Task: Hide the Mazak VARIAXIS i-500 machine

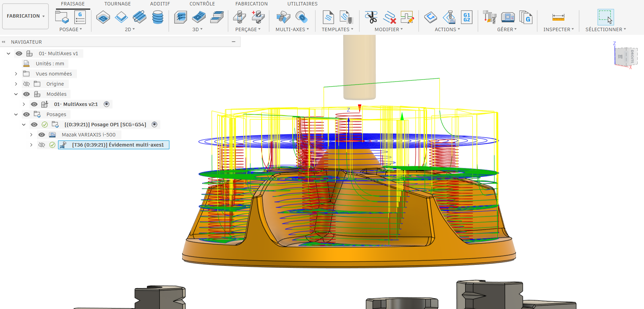Action: point(42,135)
